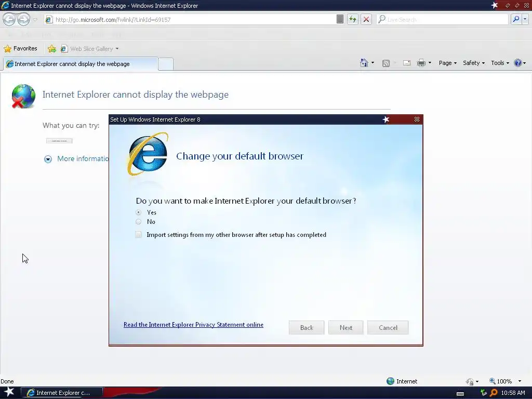Screen dimensions: 532x399
Task: Click the 'Done' status bar text
Action: [7, 381]
